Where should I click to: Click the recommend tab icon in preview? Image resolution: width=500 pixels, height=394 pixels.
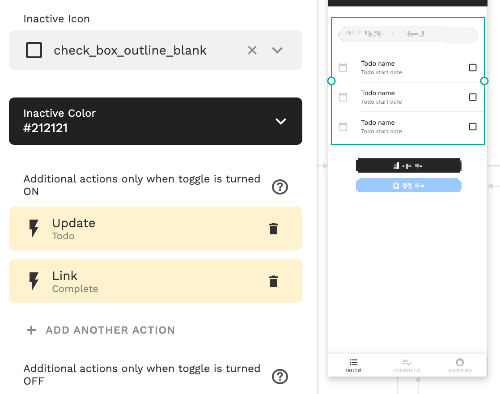pos(460,362)
